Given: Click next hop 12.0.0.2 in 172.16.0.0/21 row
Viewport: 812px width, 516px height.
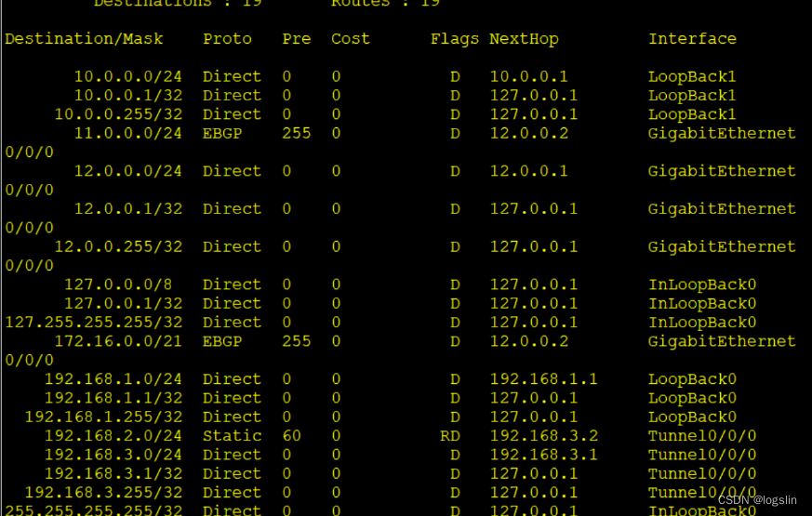Looking at the screenshot, I should [528, 341].
